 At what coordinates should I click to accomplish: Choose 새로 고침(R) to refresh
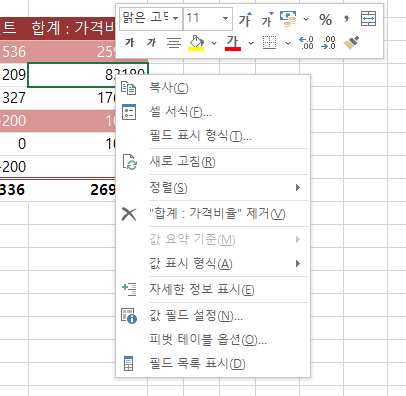[x=213, y=162]
